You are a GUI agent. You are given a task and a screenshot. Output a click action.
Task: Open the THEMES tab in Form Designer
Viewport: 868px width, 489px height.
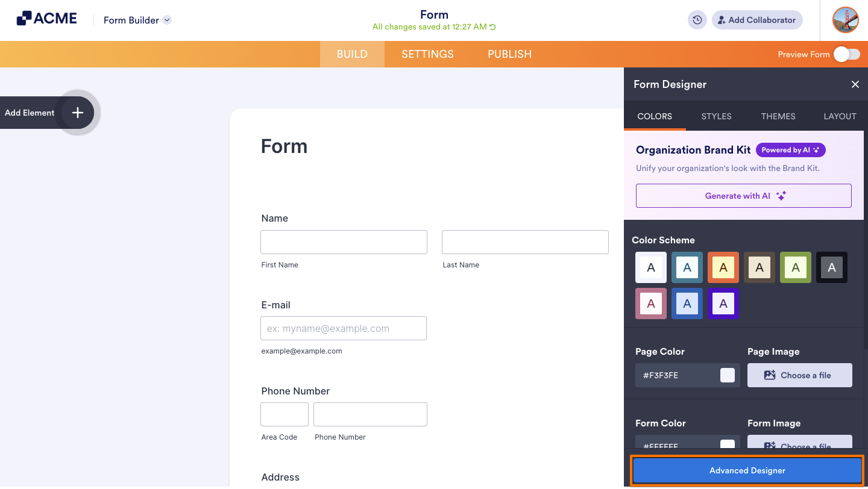(778, 116)
